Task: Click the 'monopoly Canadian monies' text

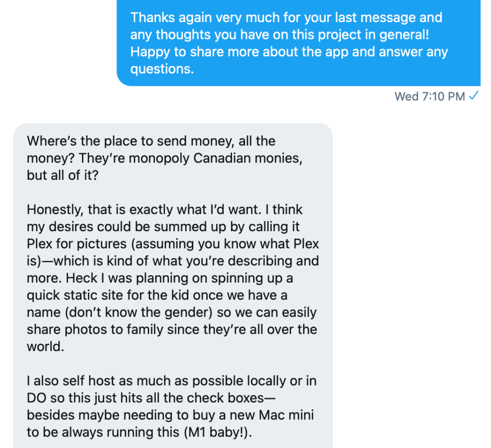Action: pyautogui.click(x=215, y=158)
